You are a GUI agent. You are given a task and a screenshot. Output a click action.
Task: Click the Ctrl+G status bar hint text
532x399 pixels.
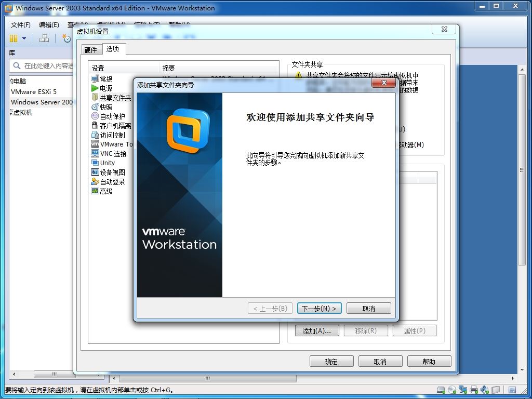(89, 390)
